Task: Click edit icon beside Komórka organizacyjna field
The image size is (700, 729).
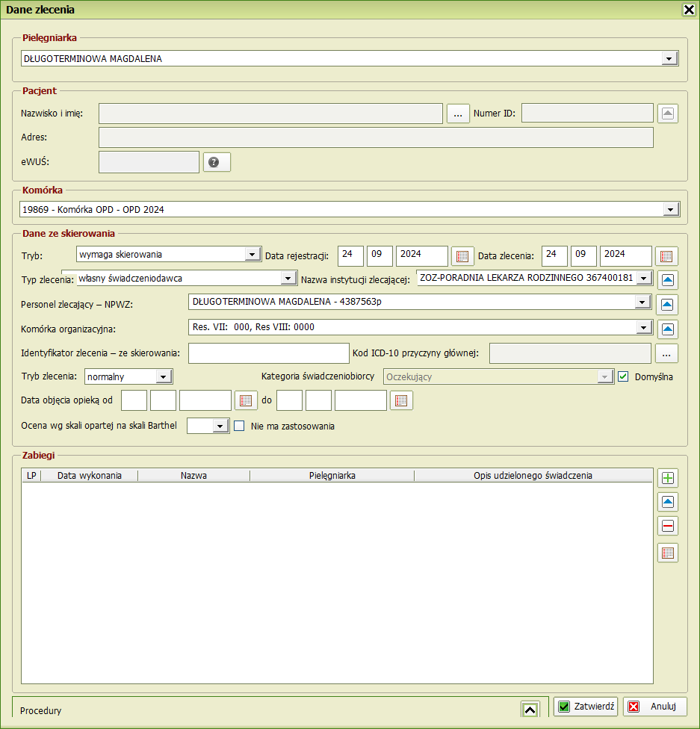Action: [x=668, y=329]
